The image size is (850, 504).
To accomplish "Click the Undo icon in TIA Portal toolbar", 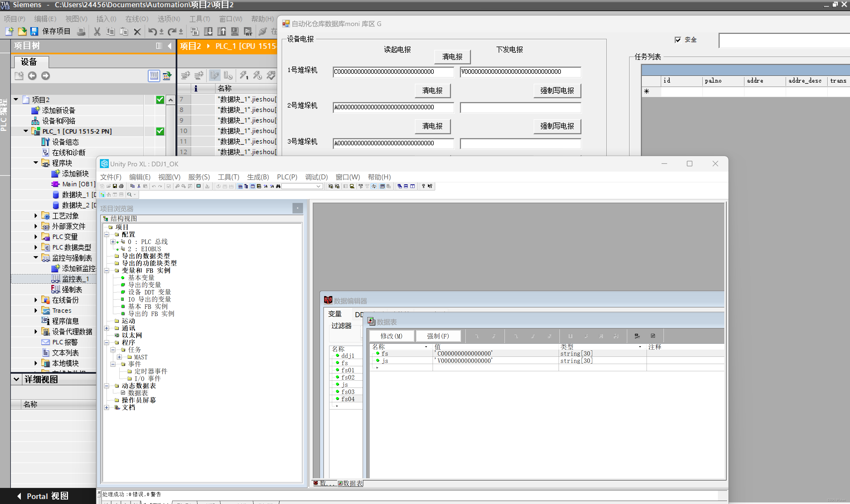I will 153,32.
